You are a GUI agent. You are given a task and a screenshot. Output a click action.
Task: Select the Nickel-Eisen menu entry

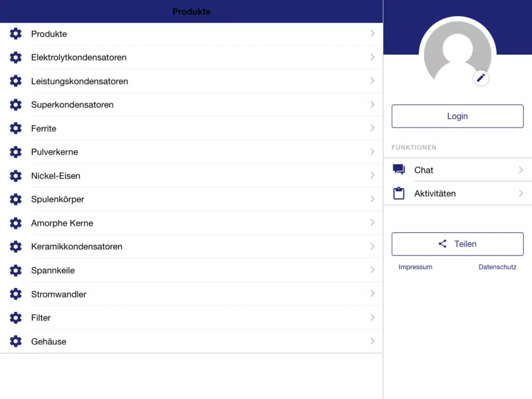pos(192,176)
